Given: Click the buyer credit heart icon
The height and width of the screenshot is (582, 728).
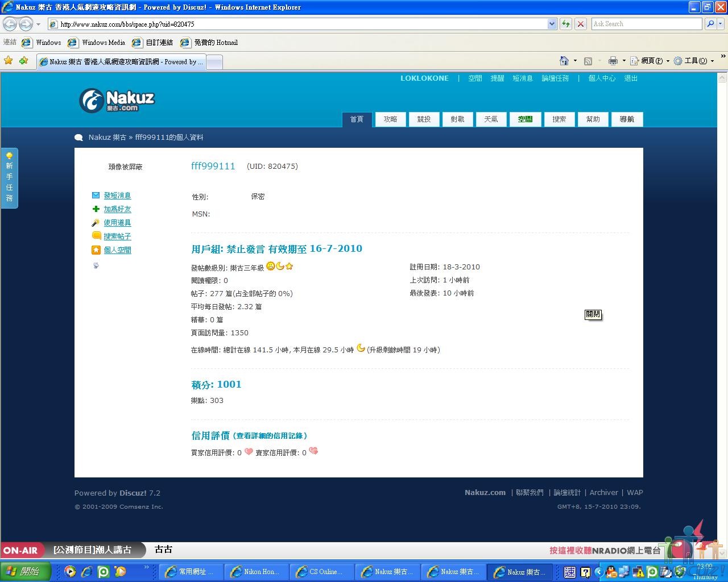Looking at the screenshot, I should coord(249,451).
